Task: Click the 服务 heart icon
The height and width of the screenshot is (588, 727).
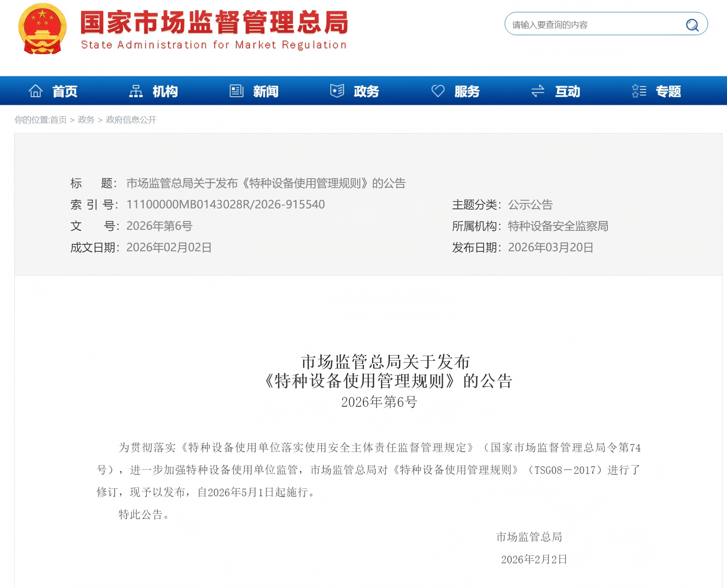Action: (x=438, y=91)
